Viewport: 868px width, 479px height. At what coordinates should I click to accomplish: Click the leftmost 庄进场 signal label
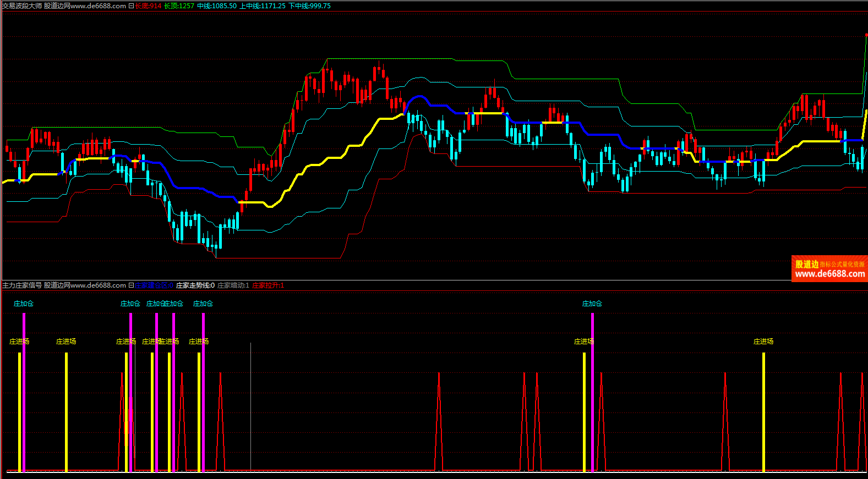[x=19, y=342]
